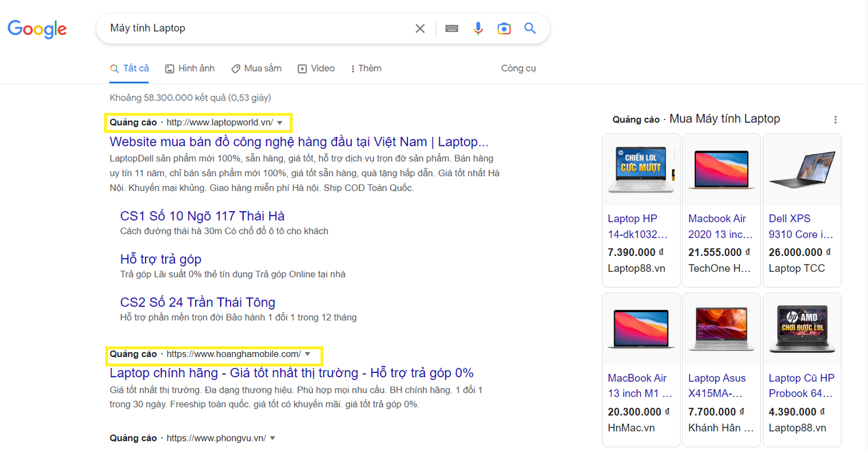Select the Tất cả tab
The image size is (868, 451).
point(129,69)
